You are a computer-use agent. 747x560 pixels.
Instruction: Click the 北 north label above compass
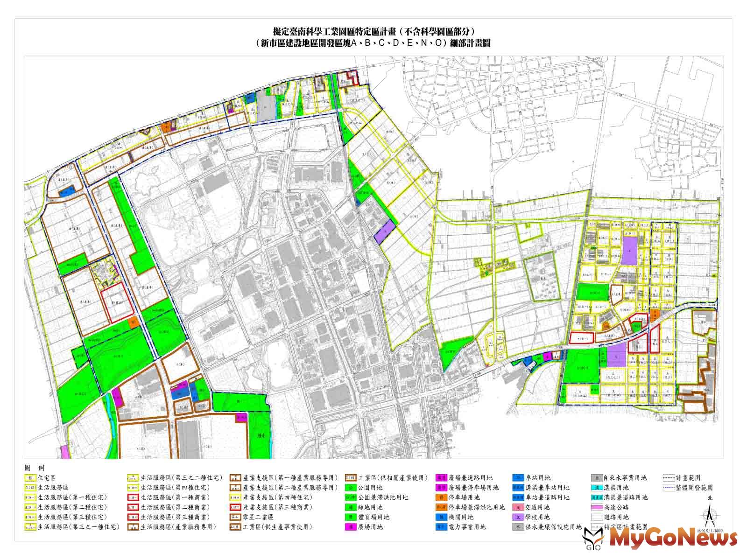point(711,499)
